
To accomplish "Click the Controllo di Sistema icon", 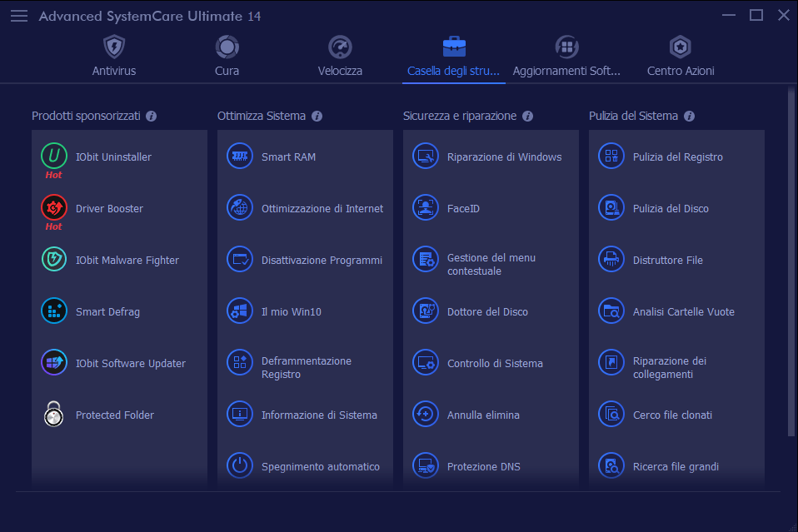I will [426, 363].
